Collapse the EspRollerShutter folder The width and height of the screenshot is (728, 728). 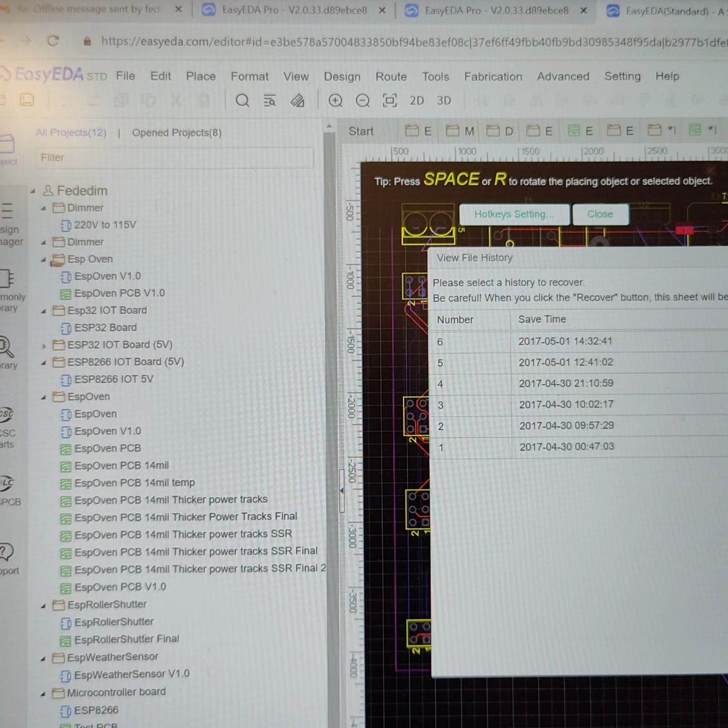[43, 606]
